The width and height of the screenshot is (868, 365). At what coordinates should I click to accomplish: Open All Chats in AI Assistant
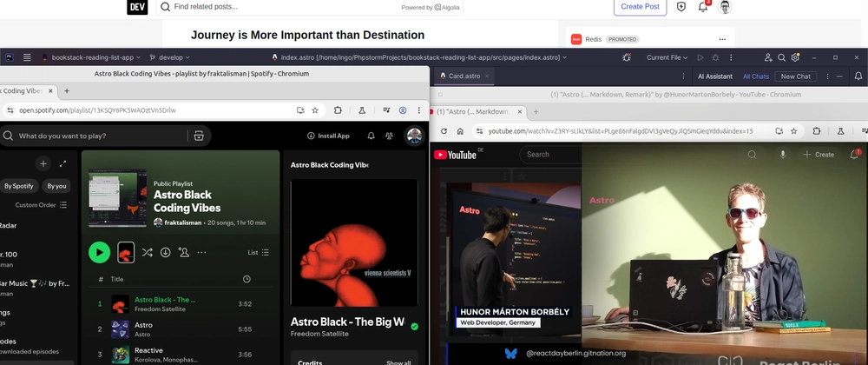(x=756, y=76)
